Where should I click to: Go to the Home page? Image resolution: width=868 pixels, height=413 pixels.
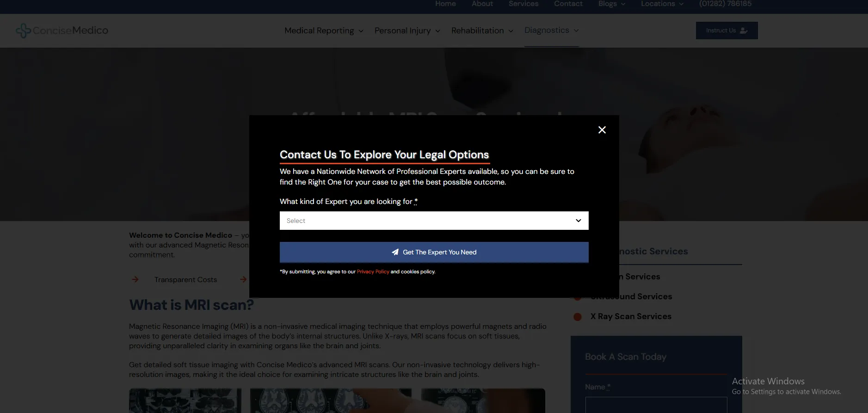445,4
